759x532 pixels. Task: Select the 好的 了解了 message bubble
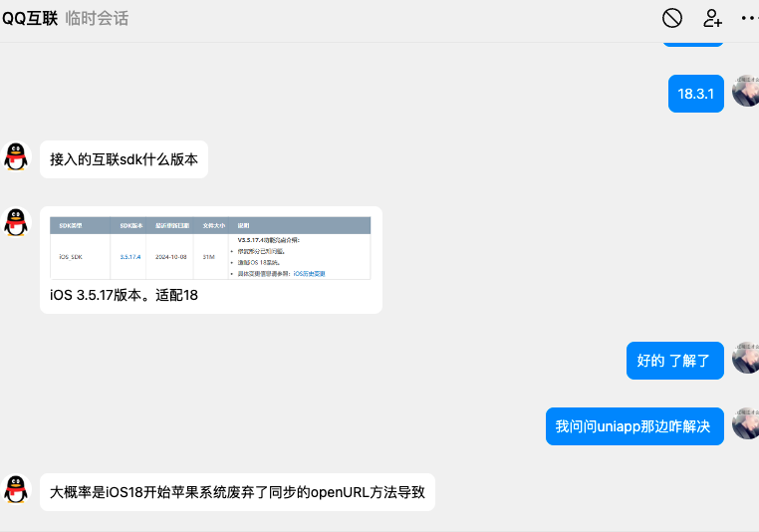(674, 361)
